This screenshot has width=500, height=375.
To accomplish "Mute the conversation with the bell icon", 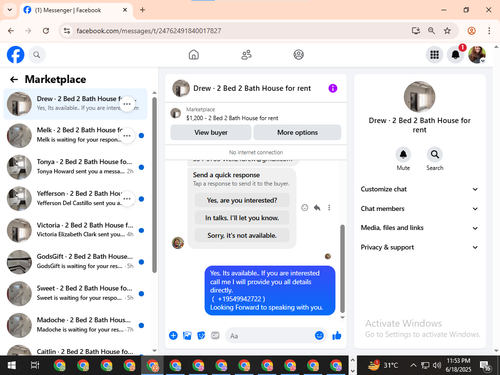I will [x=403, y=154].
